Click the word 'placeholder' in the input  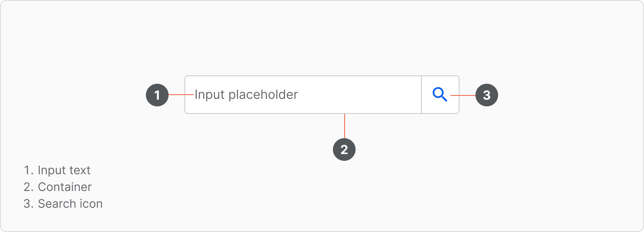[x=263, y=95]
